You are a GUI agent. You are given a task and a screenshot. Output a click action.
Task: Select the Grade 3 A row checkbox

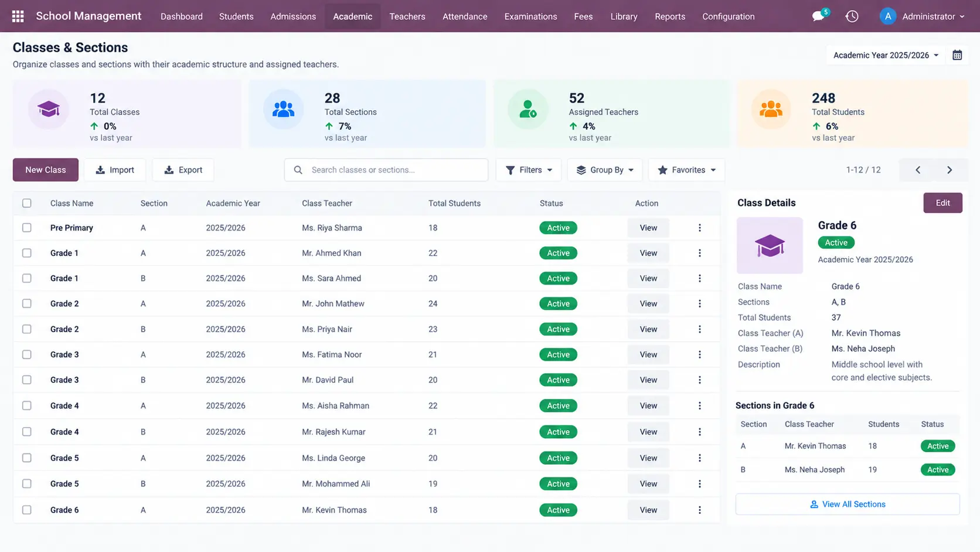point(27,355)
